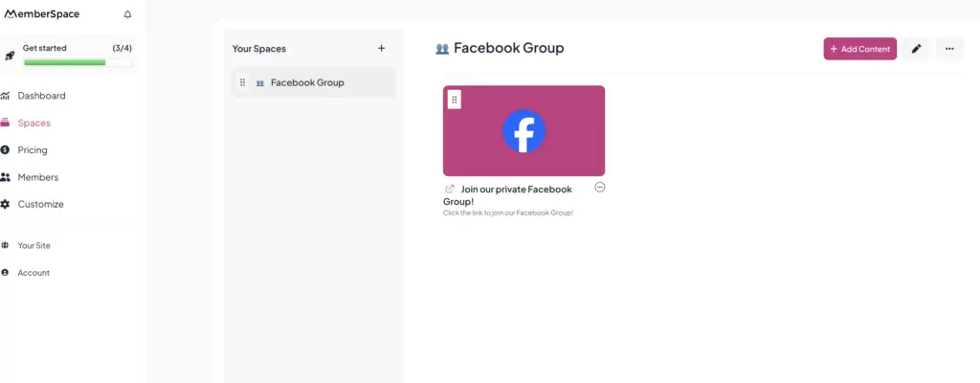Viewport: 980px width, 383px height.
Task: Click the Your Spaces heading
Action: [259, 48]
